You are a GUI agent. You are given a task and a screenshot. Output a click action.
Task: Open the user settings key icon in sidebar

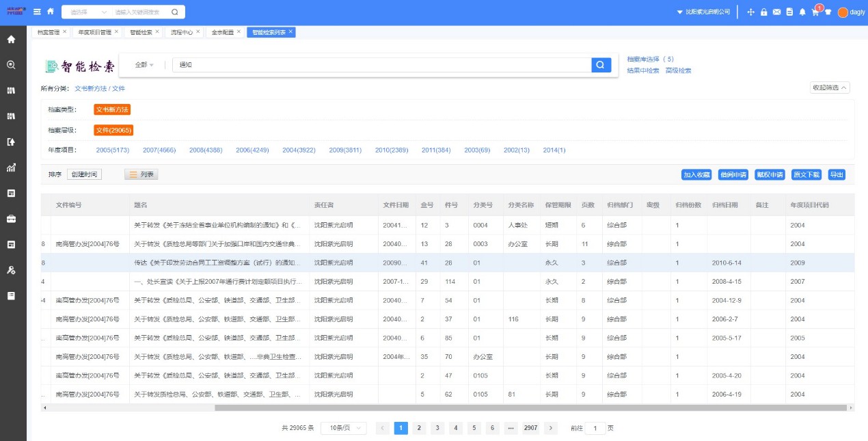11,270
